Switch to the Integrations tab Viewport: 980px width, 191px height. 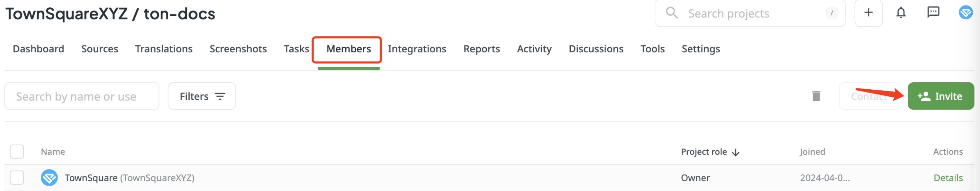pos(417,49)
